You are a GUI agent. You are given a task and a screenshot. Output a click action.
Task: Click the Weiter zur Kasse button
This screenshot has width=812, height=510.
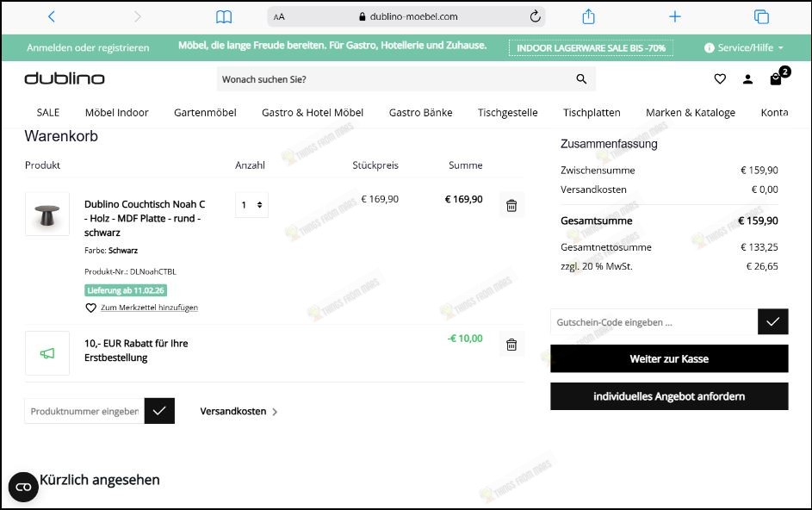point(669,358)
